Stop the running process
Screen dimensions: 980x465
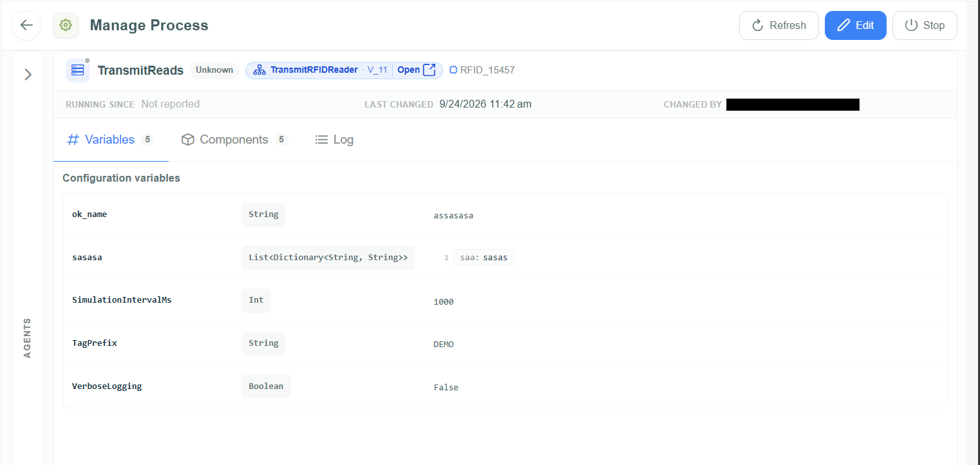925,26
